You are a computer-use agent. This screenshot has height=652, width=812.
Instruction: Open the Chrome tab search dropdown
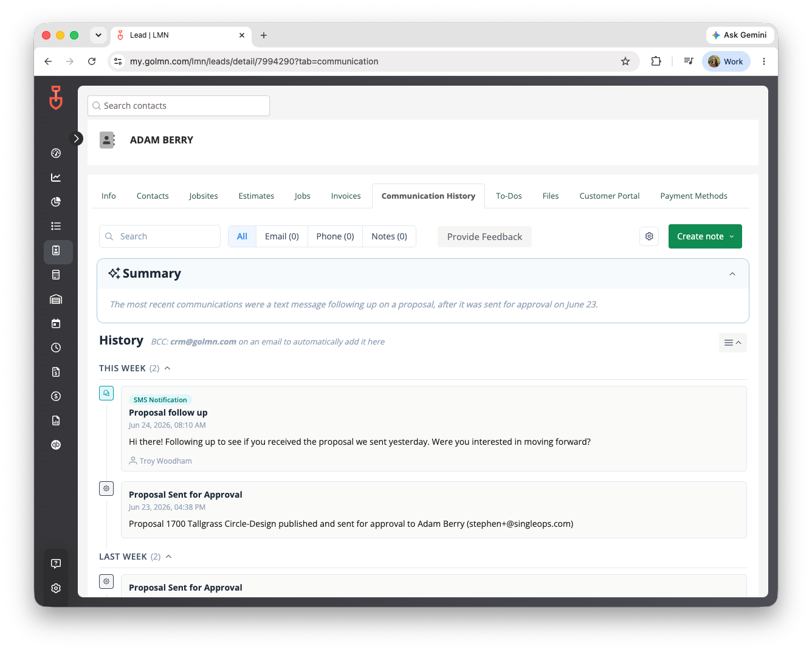(x=98, y=35)
